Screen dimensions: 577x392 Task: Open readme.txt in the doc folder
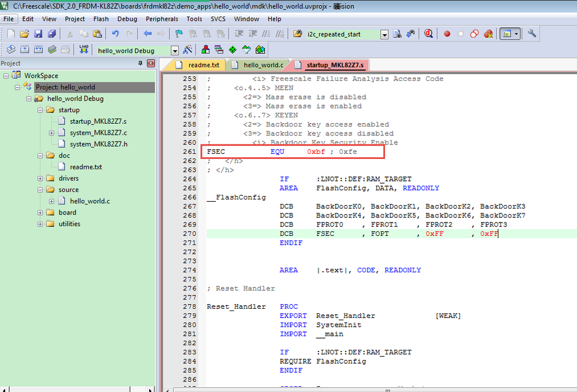click(86, 167)
